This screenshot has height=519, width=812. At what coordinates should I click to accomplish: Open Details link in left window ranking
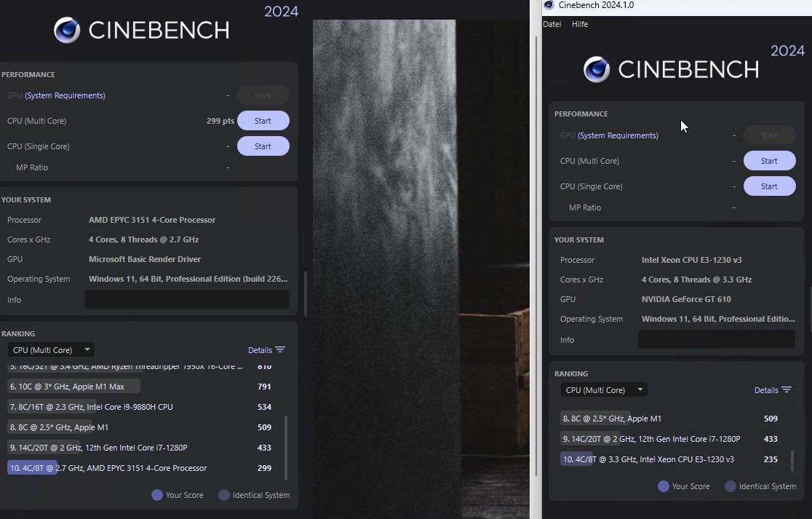click(260, 350)
